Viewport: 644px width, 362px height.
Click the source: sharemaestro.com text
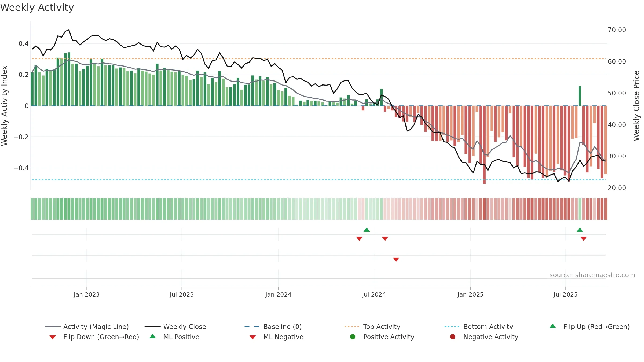pyautogui.click(x=592, y=275)
